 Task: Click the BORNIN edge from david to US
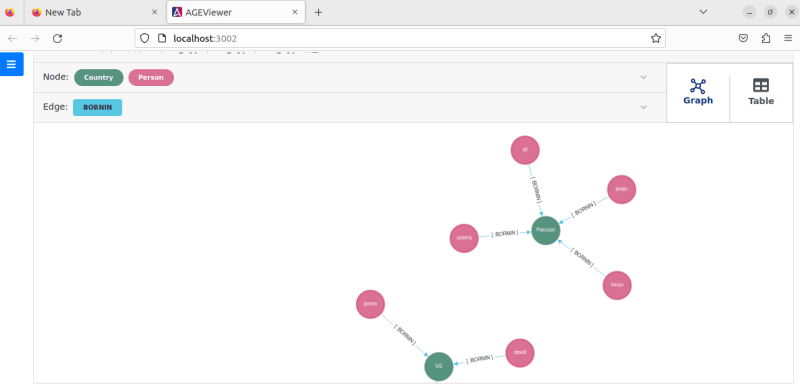click(480, 359)
